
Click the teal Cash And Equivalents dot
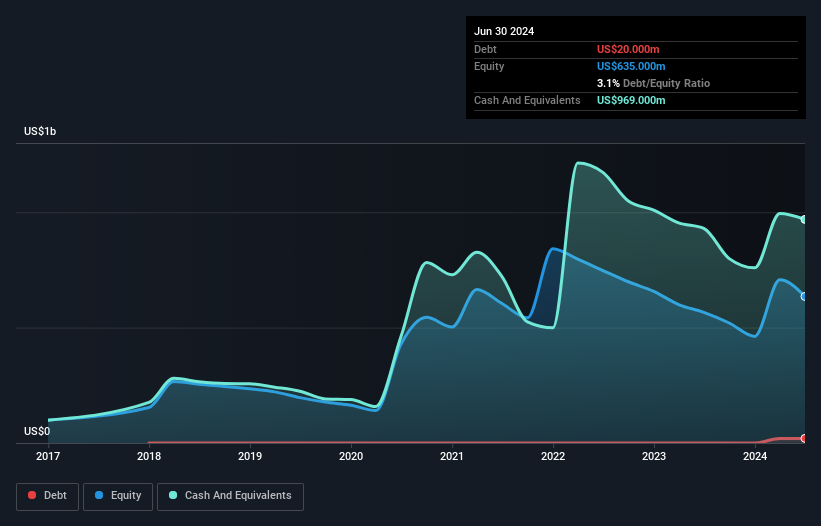(x=173, y=495)
